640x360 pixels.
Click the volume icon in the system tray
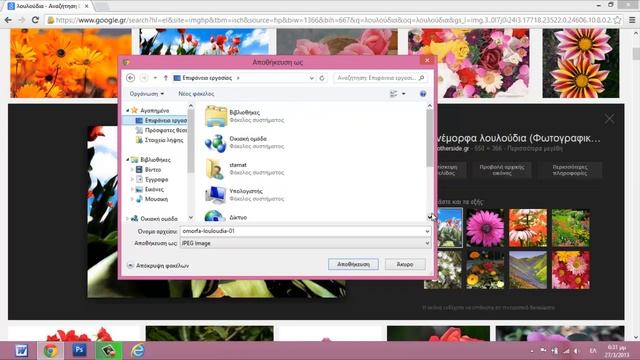tap(576, 351)
